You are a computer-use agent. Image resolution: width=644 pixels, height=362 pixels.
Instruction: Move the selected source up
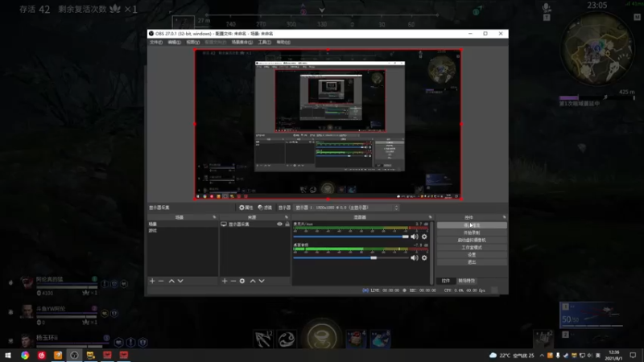coord(253,281)
